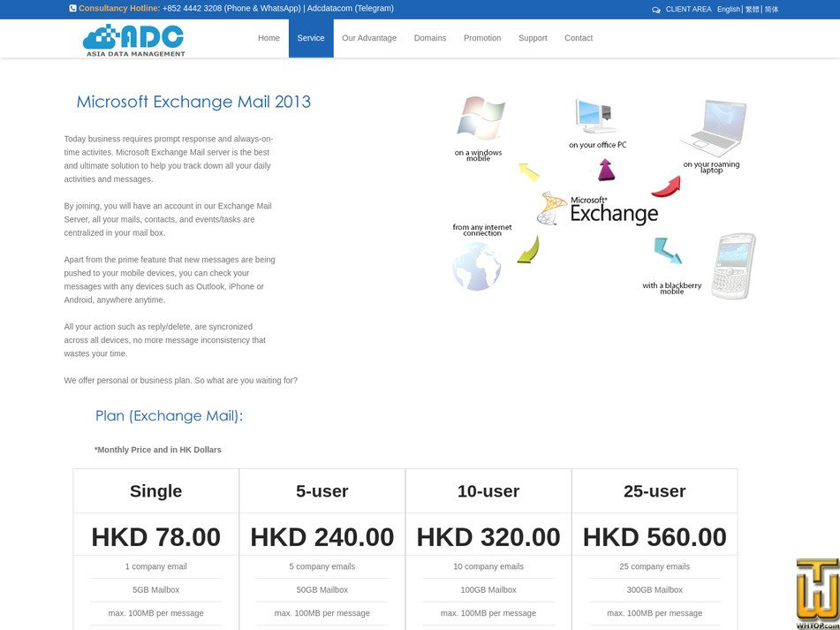Image resolution: width=840 pixels, height=630 pixels.
Task: Select the Service menu tab
Action: (x=311, y=38)
